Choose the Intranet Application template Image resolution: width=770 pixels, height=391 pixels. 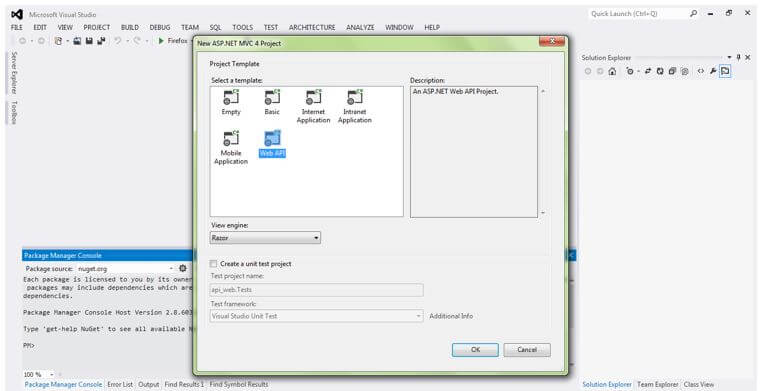(x=355, y=106)
